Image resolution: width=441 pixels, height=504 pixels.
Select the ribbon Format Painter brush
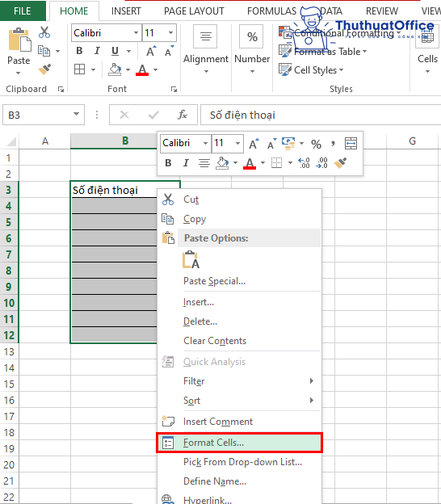coord(44,69)
